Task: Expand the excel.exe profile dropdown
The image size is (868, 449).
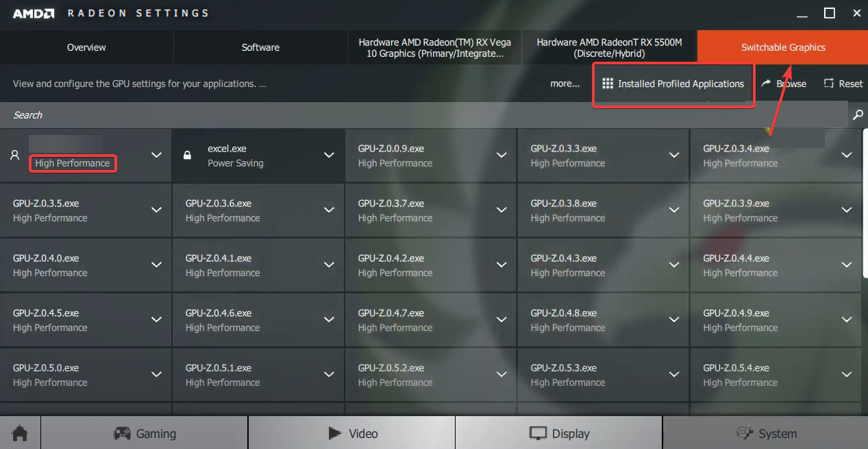Action: pos(329,155)
